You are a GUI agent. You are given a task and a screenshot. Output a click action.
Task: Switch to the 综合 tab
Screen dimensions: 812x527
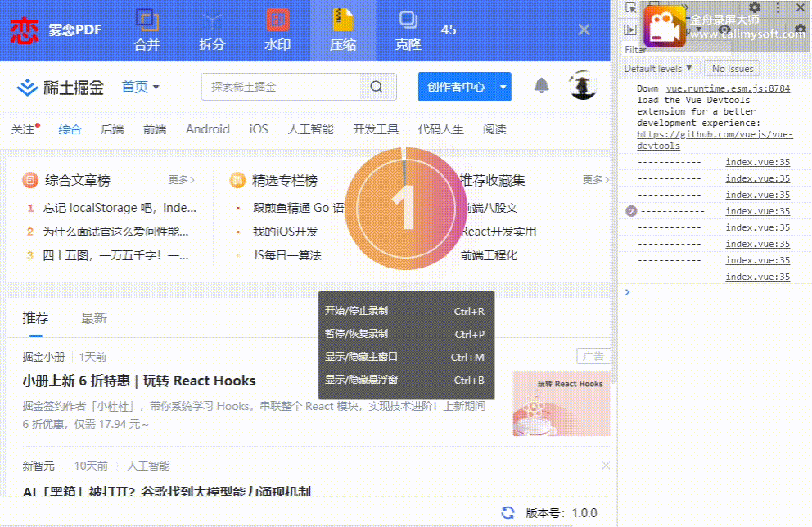pos(70,129)
